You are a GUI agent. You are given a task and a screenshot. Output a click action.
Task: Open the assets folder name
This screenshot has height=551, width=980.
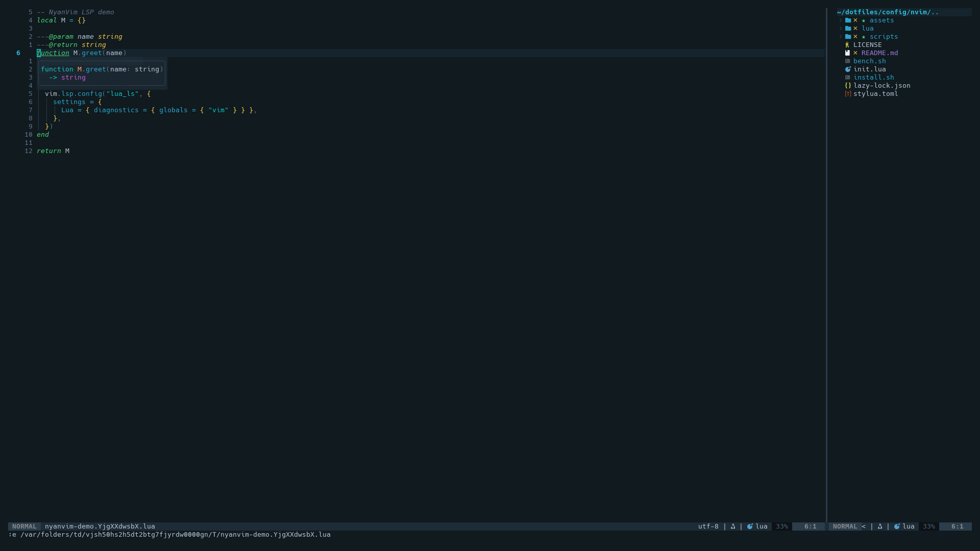click(x=882, y=20)
